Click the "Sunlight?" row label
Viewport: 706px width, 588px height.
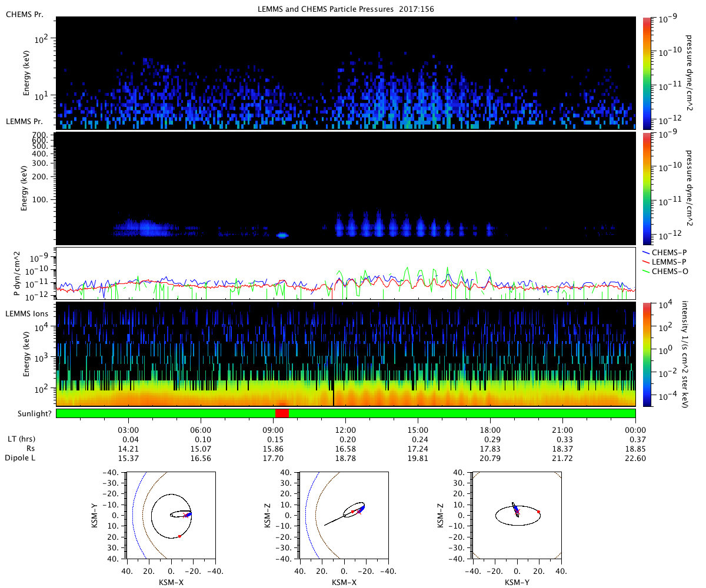click(x=28, y=413)
